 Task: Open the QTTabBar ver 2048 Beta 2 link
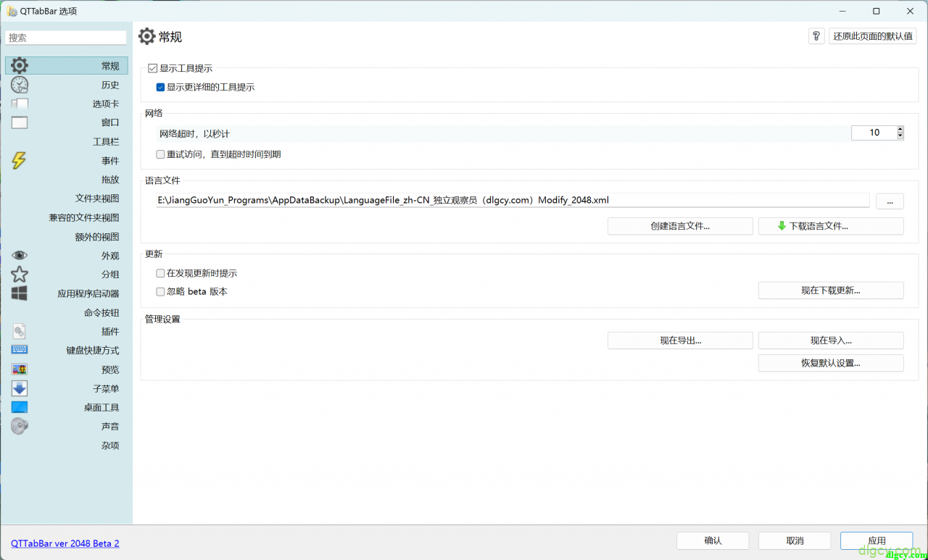coord(65,543)
